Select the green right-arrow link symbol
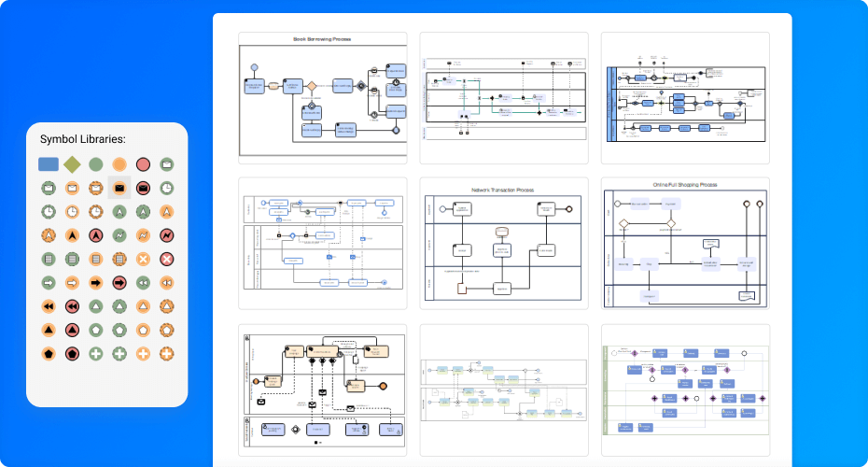 point(49,282)
